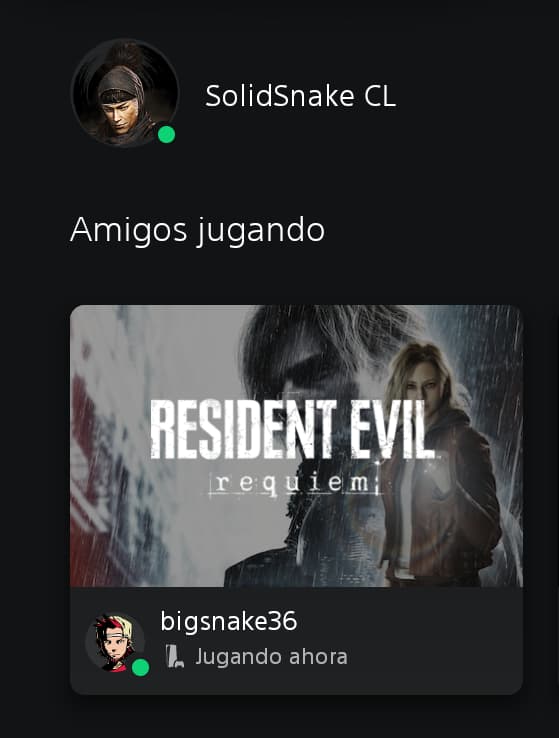This screenshot has height=738, width=559.
Task: Open the bigsnake36 friend profile name
Action: tap(229, 621)
